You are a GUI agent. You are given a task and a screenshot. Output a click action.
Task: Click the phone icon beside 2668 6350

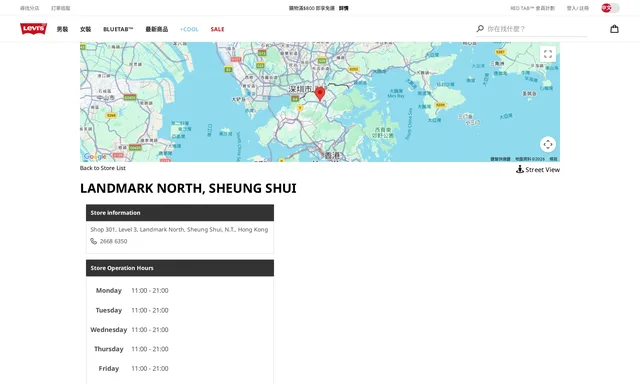coord(93,241)
